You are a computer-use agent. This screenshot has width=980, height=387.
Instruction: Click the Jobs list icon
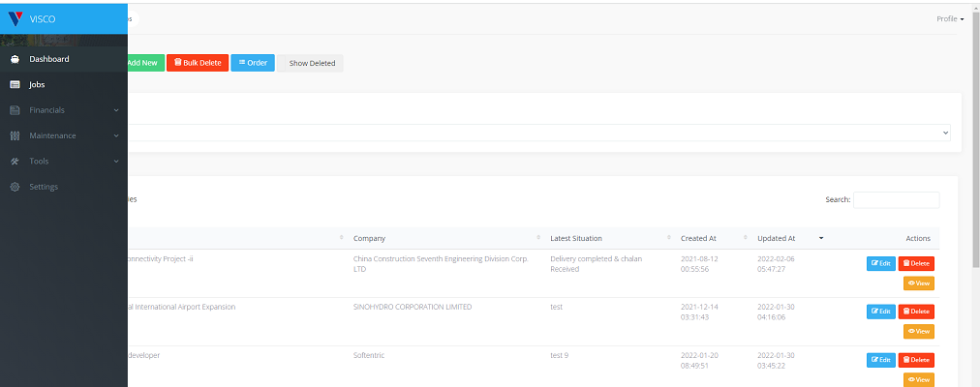(15, 85)
